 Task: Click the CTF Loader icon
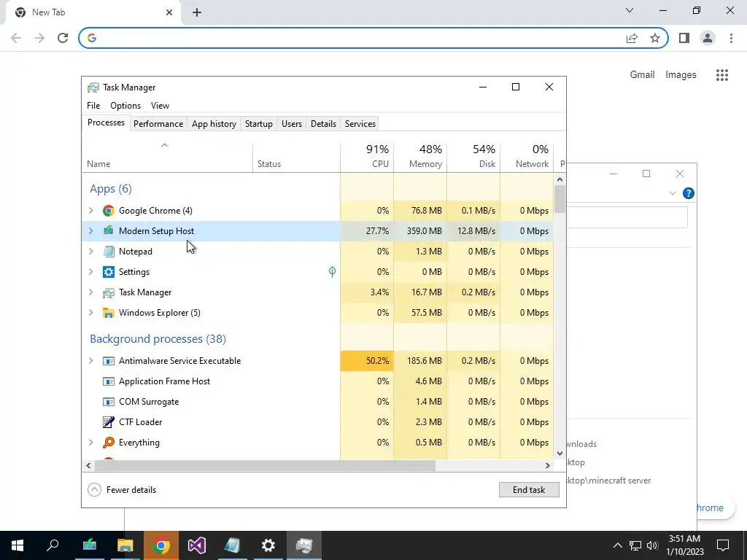(109, 422)
